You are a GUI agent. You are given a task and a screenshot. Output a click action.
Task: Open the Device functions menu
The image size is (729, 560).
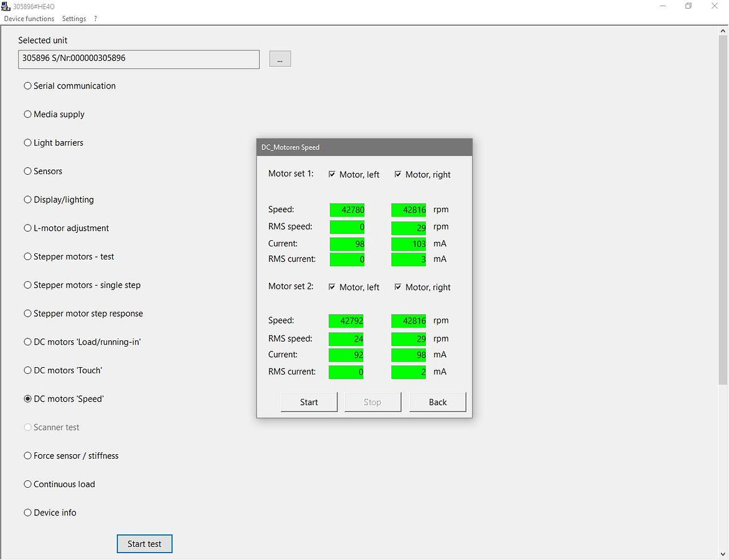[29, 19]
